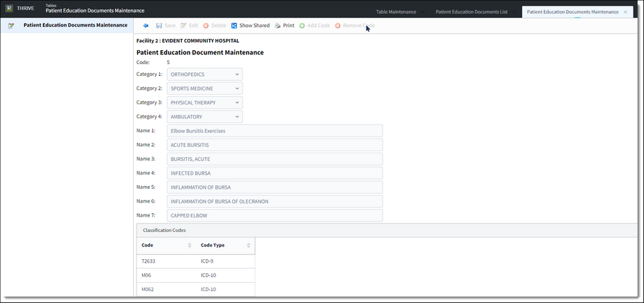Switch to the Table Maintenance tab

tap(396, 12)
